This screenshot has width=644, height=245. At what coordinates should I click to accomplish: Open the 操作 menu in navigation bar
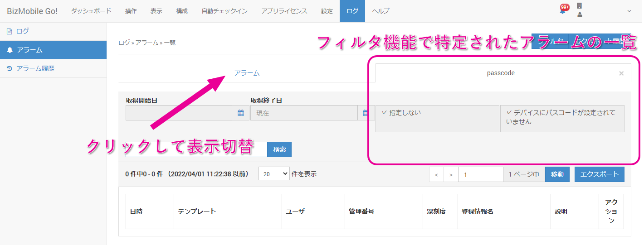131,11
